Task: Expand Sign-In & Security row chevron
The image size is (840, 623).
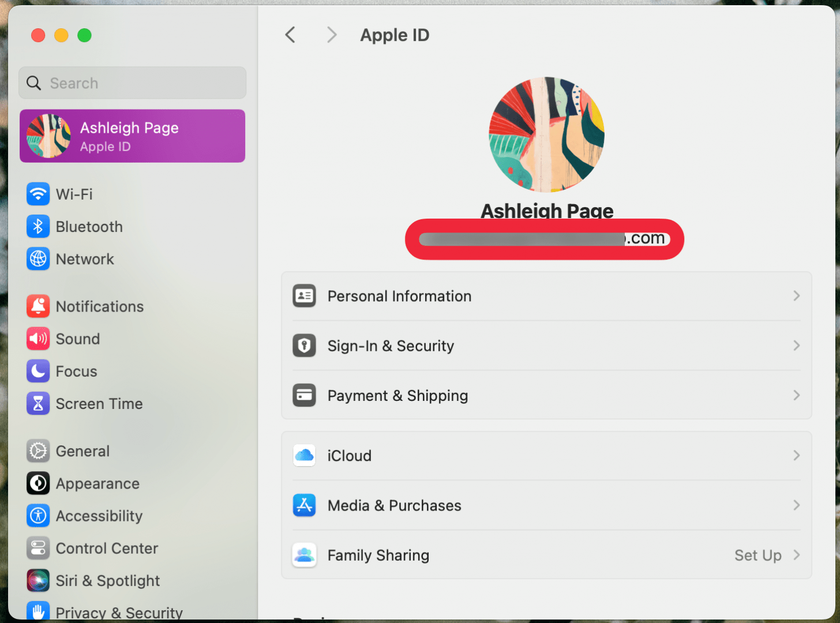Action: click(x=796, y=346)
